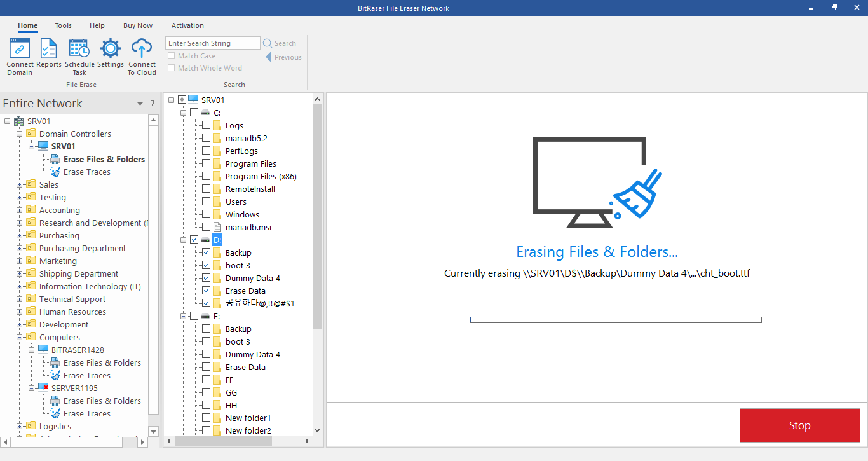
Task: Click the erasing progress bar
Action: coord(615,320)
